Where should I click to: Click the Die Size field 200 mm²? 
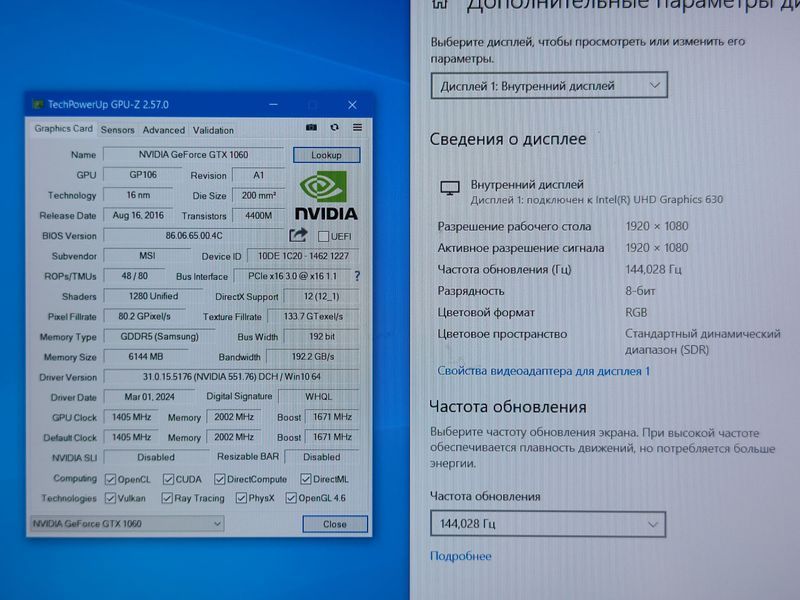pyautogui.click(x=259, y=195)
